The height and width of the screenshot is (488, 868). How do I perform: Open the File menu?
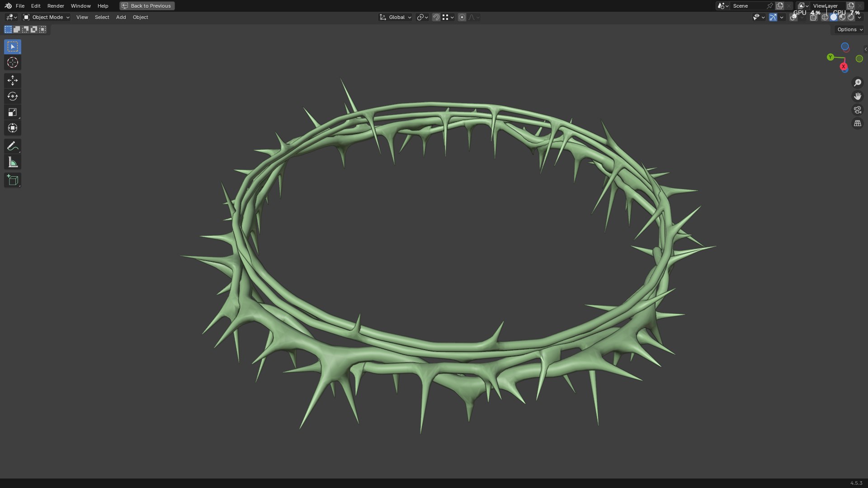(x=20, y=6)
